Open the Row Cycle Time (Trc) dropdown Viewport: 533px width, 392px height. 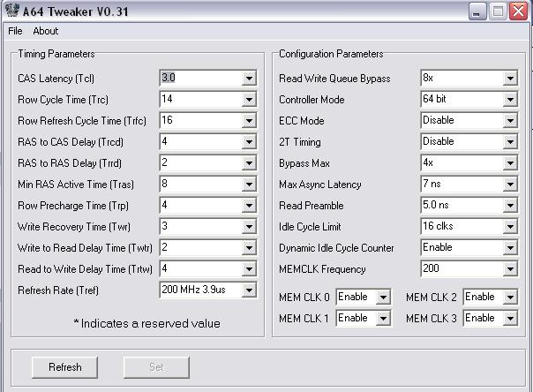[x=249, y=100]
